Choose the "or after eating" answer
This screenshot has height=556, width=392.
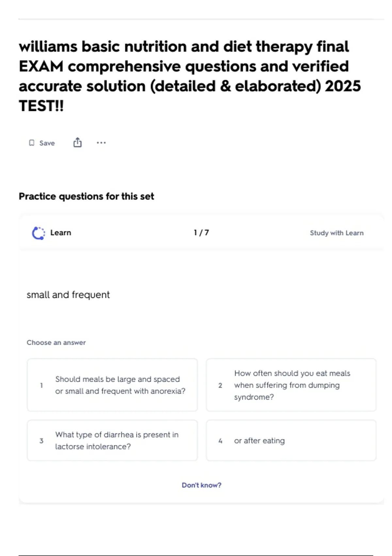pos(291,441)
